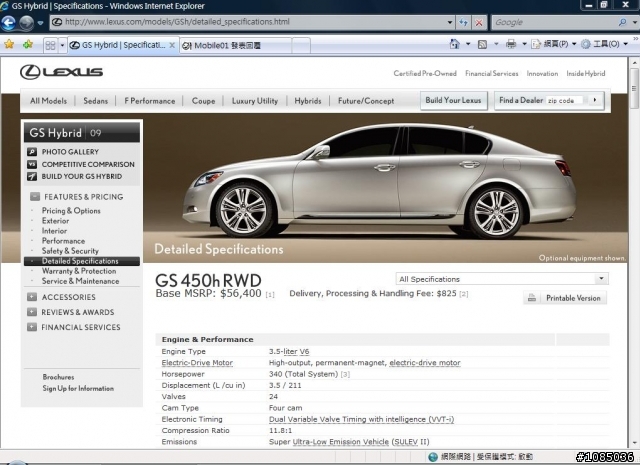Click the browser Back arrow button
Viewport: 640px width, 465px height.
click(x=8, y=22)
